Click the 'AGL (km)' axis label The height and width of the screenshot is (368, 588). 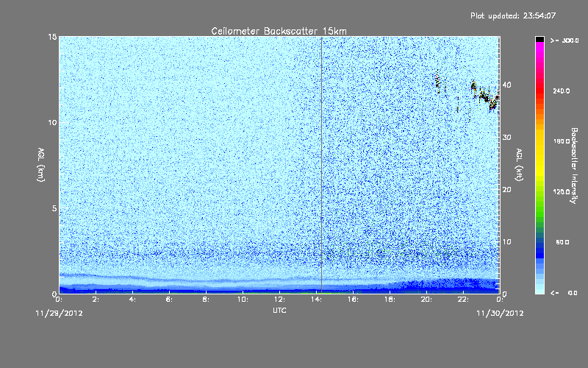click(x=40, y=164)
